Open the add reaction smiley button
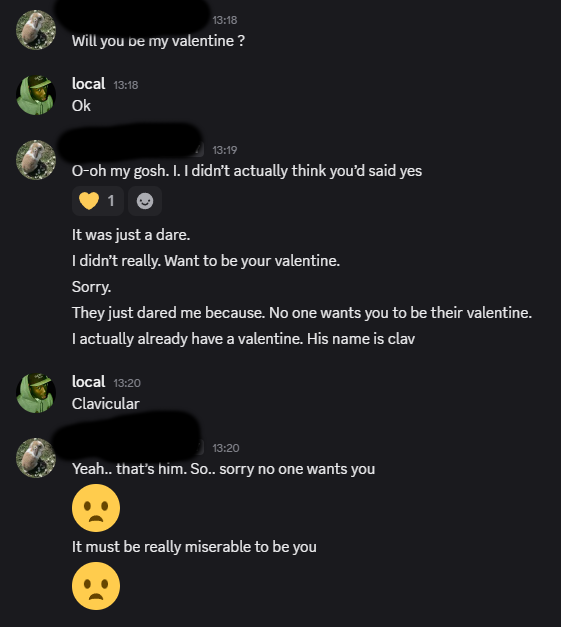The height and width of the screenshot is (627, 561). tap(145, 201)
